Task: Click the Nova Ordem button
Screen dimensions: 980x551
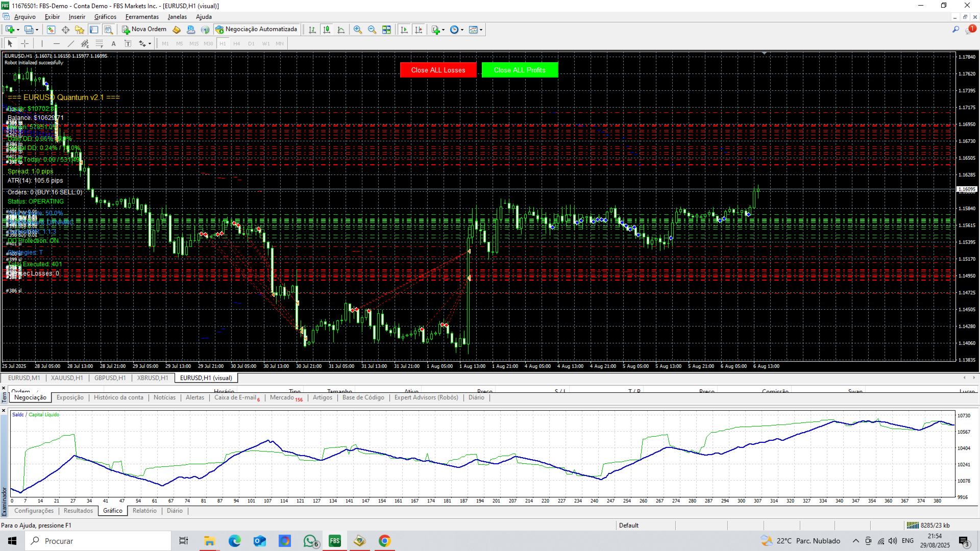Action: 144,30
